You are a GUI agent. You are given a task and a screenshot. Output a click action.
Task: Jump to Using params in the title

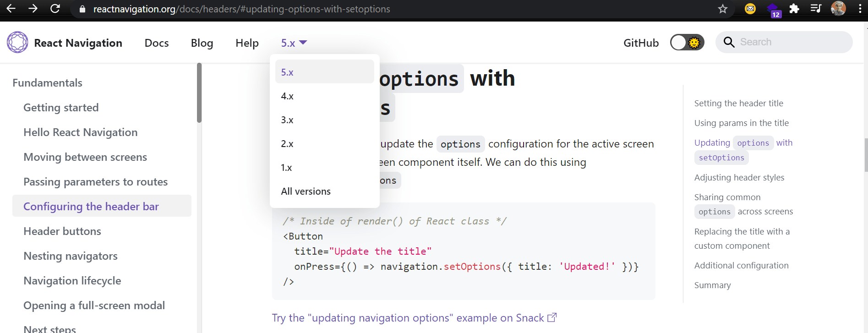pos(741,123)
